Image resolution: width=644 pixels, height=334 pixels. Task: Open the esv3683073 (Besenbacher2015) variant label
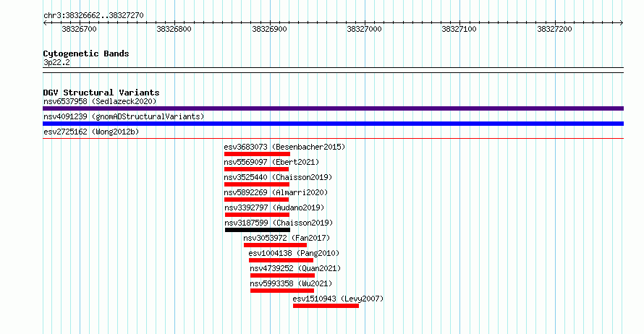(x=284, y=147)
